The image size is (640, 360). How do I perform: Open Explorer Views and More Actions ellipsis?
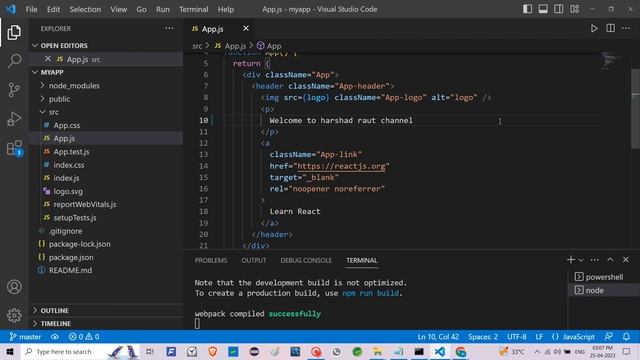(169, 28)
